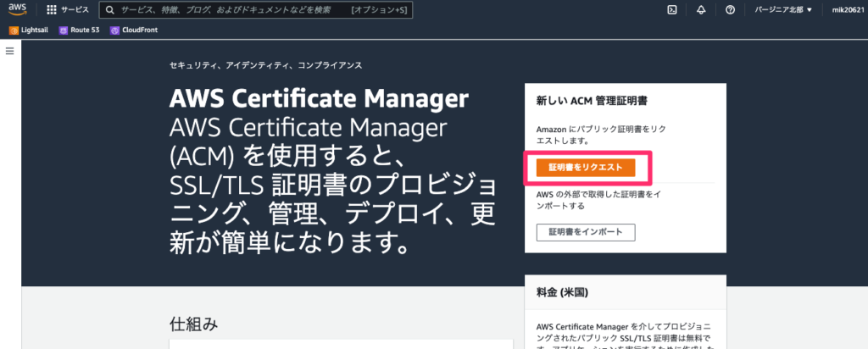Image resolution: width=868 pixels, height=349 pixels.
Task: Click the search magnifier icon
Action: [x=109, y=10]
